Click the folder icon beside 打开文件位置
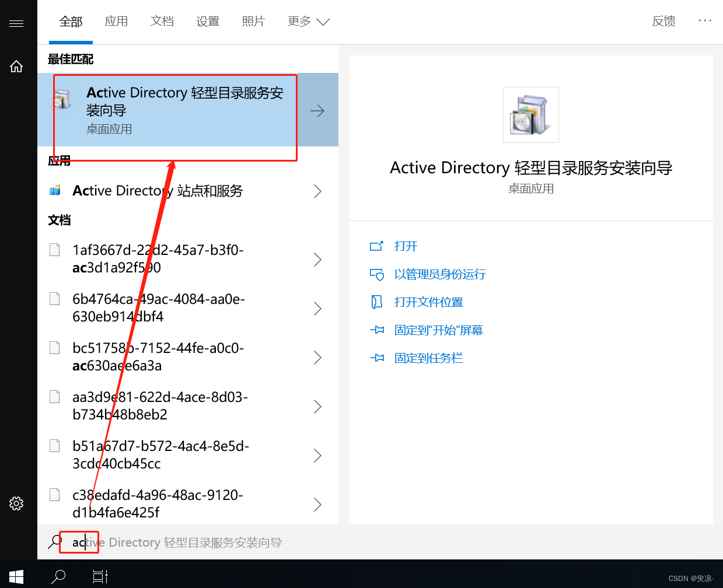The width and height of the screenshot is (723, 588). coord(377,302)
